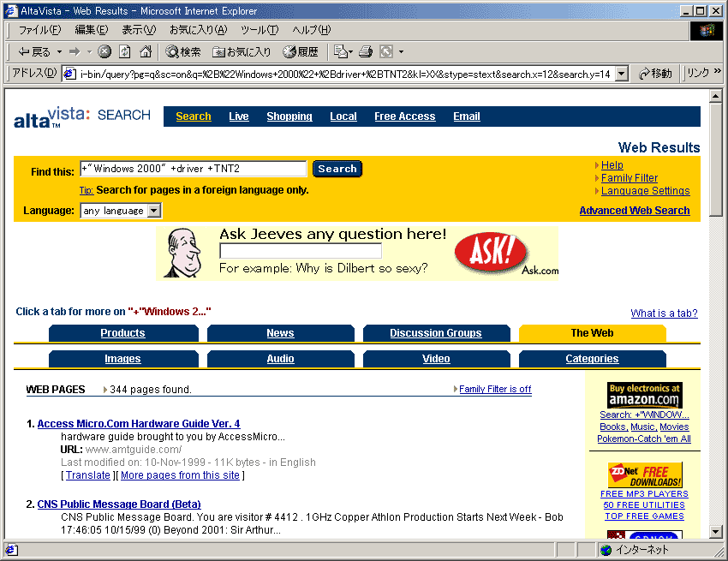Open the View (表示) menu
This screenshot has width=728, height=561.
click(139, 30)
